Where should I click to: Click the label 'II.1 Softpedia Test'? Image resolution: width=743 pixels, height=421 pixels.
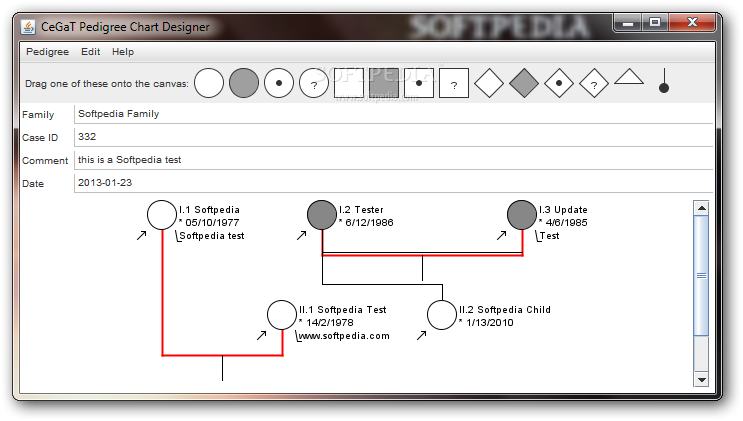point(343,310)
